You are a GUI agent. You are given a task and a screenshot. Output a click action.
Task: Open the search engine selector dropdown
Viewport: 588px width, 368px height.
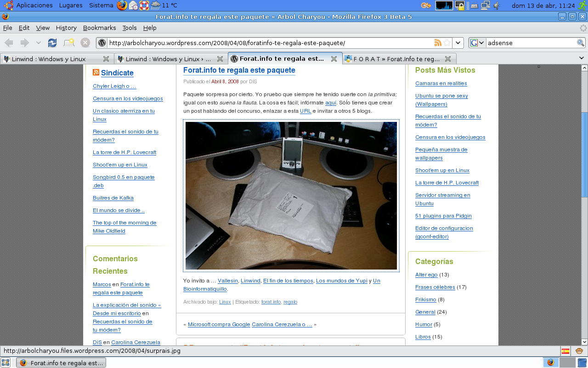coord(477,43)
